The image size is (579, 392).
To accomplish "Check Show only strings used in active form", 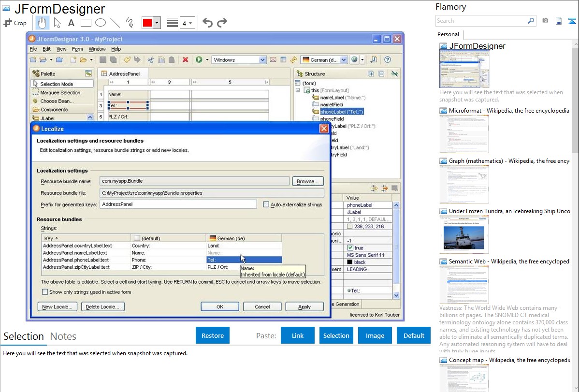I will 45,292.
